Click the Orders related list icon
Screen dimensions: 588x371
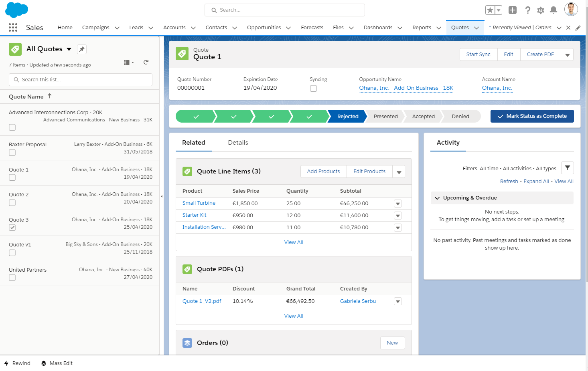click(x=187, y=343)
